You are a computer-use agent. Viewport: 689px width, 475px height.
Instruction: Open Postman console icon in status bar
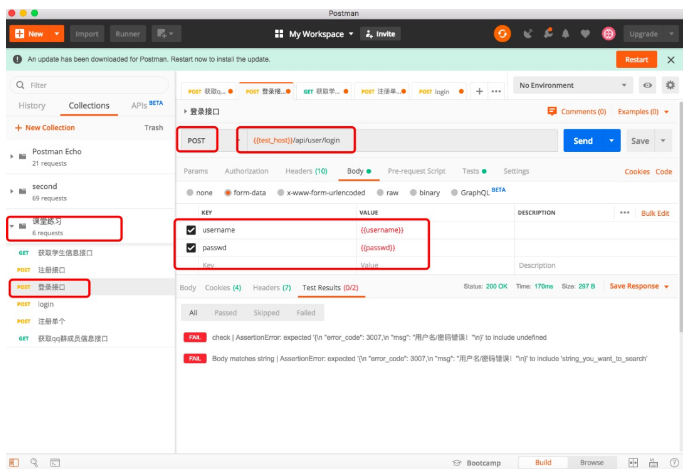pos(55,463)
